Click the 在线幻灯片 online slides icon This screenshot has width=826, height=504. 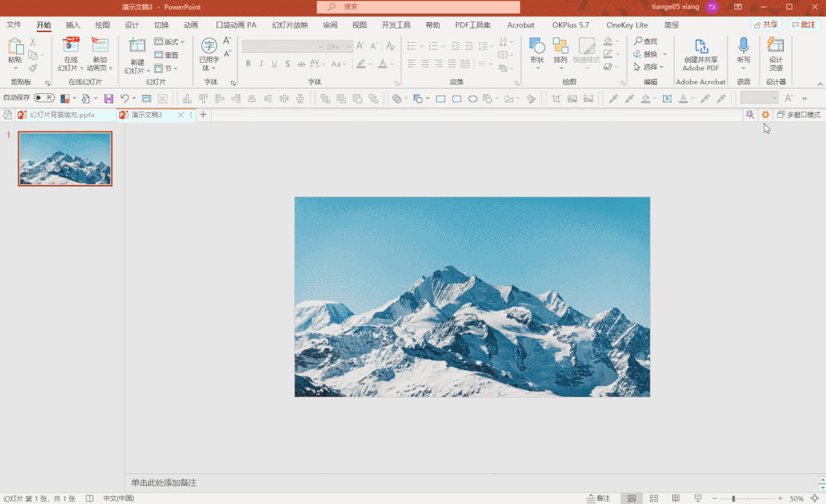[x=71, y=46]
